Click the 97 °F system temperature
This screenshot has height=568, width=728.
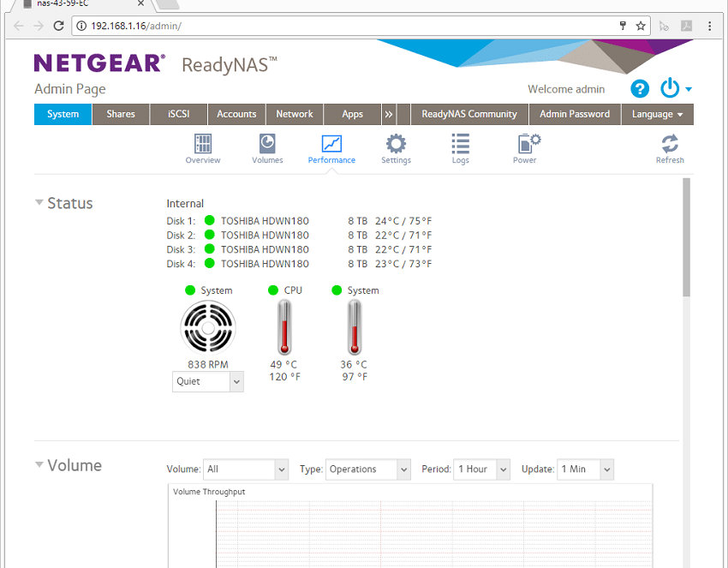point(355,377)
